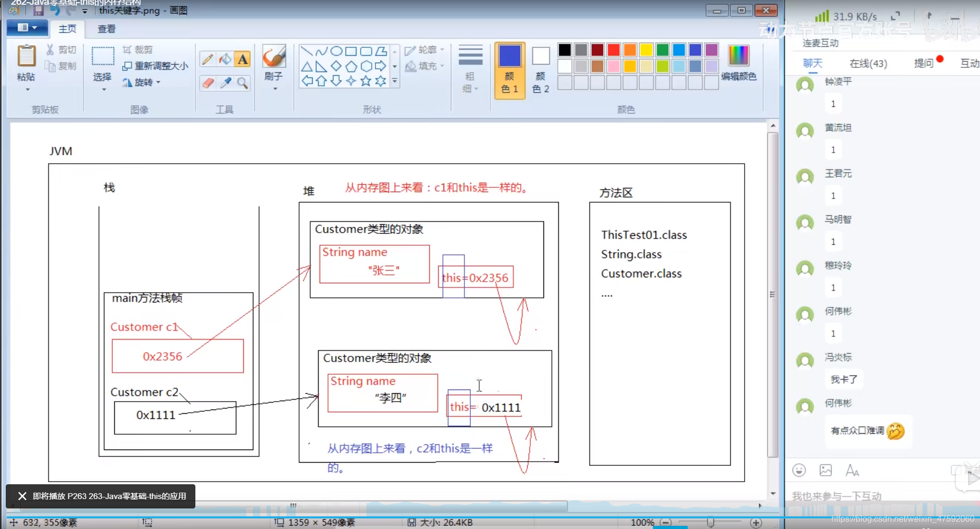Pick the red color swatch

[613, 50]
